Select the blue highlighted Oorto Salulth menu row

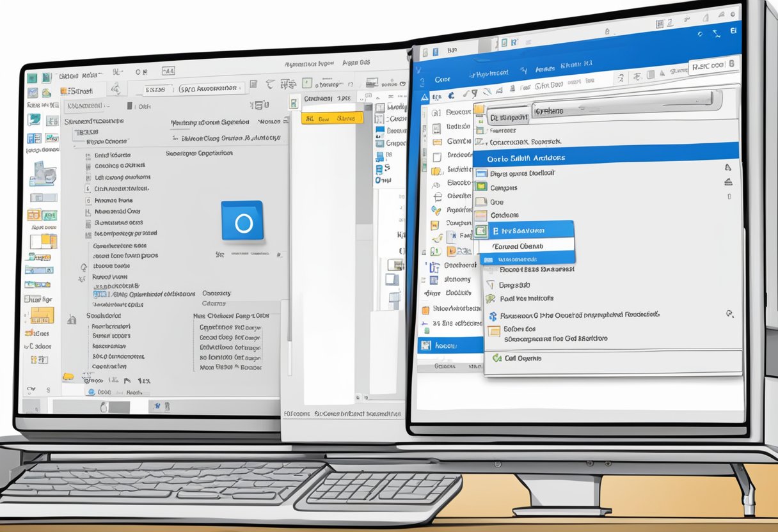pyautogui.click(x=605, y=158)
